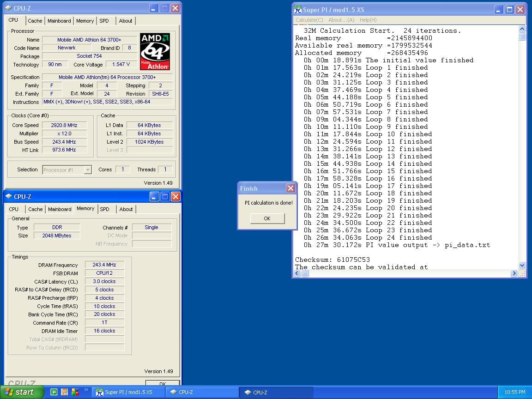Click Super PI vertical scrollbar down arrow
The width and height of the screenshot is (532, 399).
pyautogui.click(x=522, y=266)
